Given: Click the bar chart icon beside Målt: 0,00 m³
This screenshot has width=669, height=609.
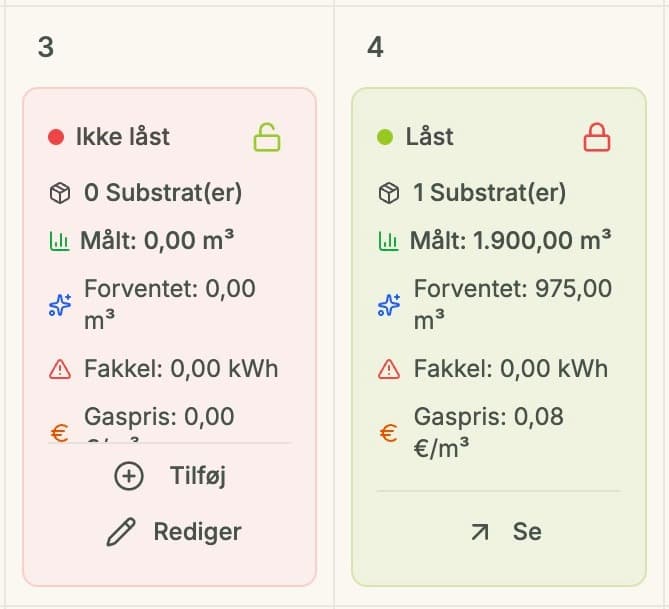Looking at the screenshot, I should coord(59,241).
